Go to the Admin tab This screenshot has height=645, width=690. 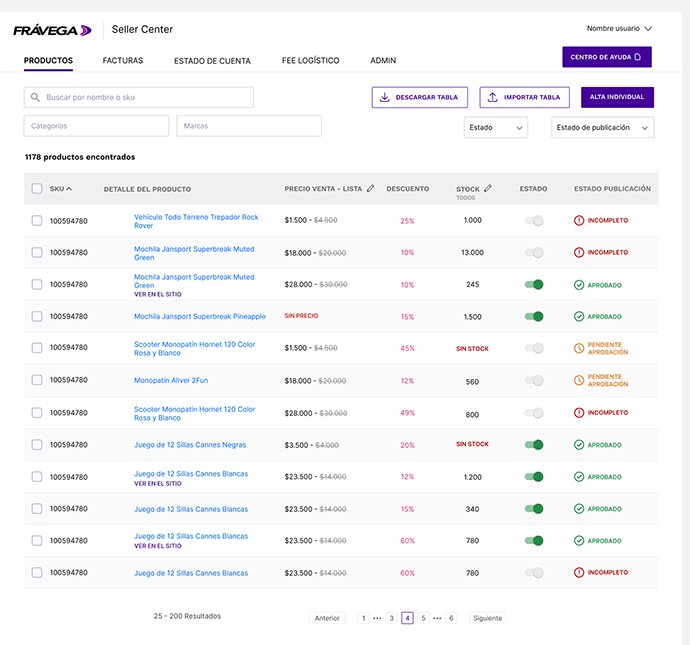(383, 61)
